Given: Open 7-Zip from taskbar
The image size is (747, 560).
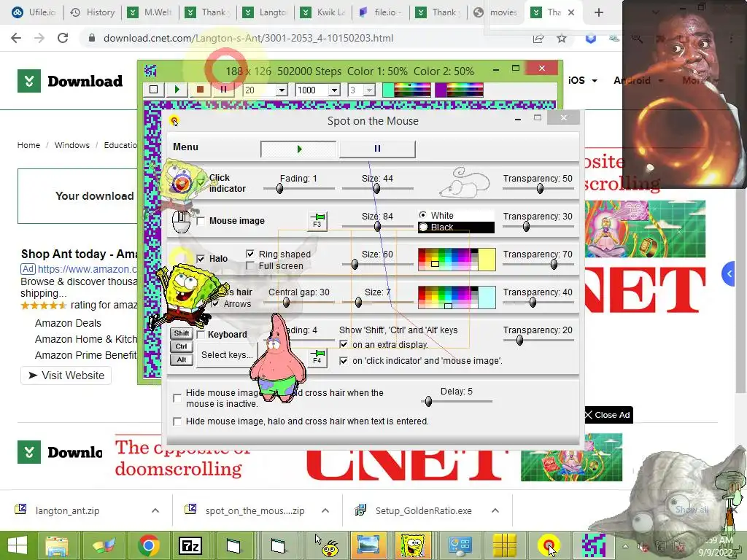Looking at the screenshot, I should click(190, 545).
